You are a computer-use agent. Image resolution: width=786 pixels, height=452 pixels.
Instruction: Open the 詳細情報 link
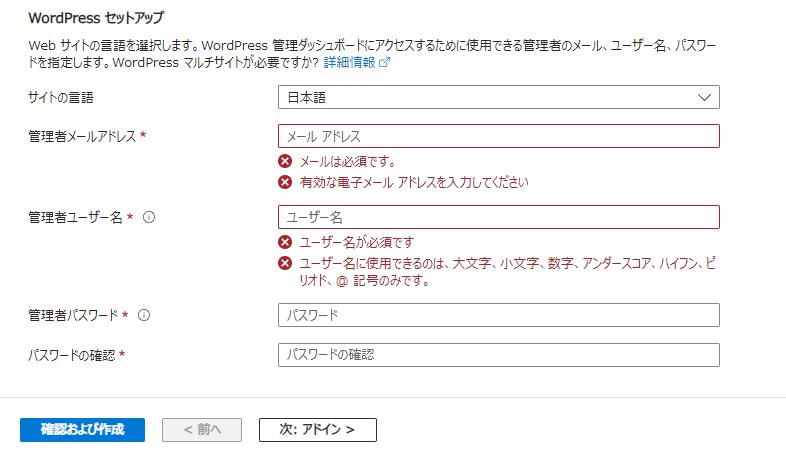click(x=349, y=63)
